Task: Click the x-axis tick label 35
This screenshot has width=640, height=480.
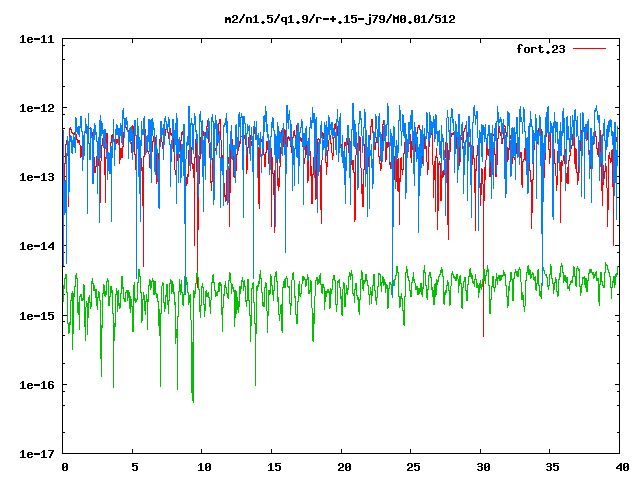Action: pos(553,467)
